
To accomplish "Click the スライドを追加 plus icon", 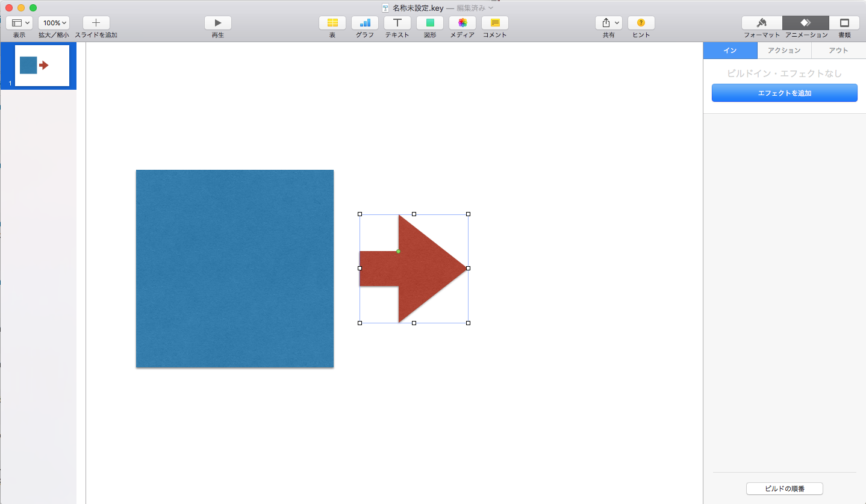I will (96, 23).
